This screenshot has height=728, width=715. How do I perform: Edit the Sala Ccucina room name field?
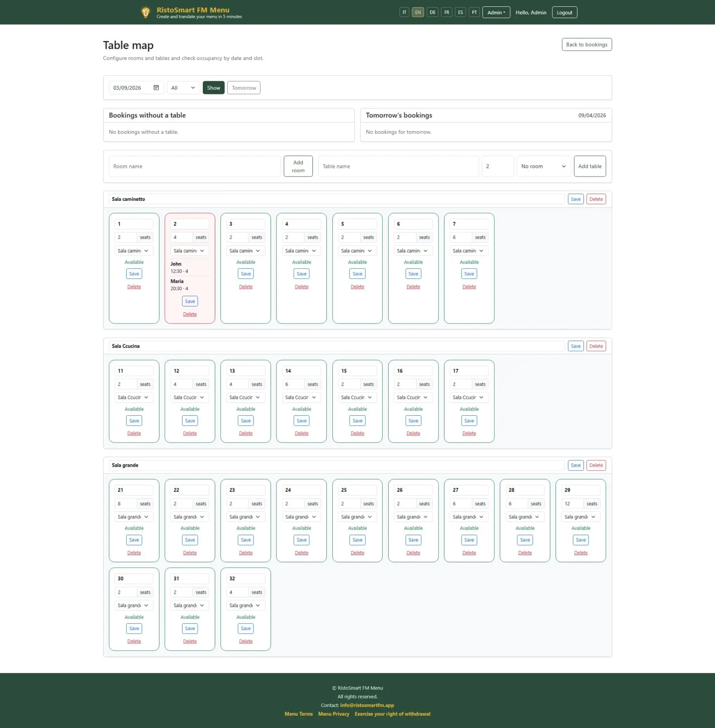pyautogui.click(x=336, y=346)
